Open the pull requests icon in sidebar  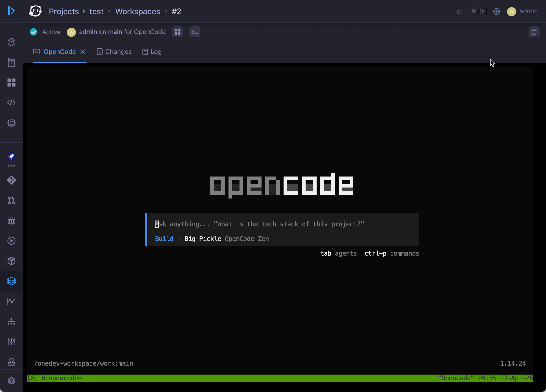[x=11, y=200]
